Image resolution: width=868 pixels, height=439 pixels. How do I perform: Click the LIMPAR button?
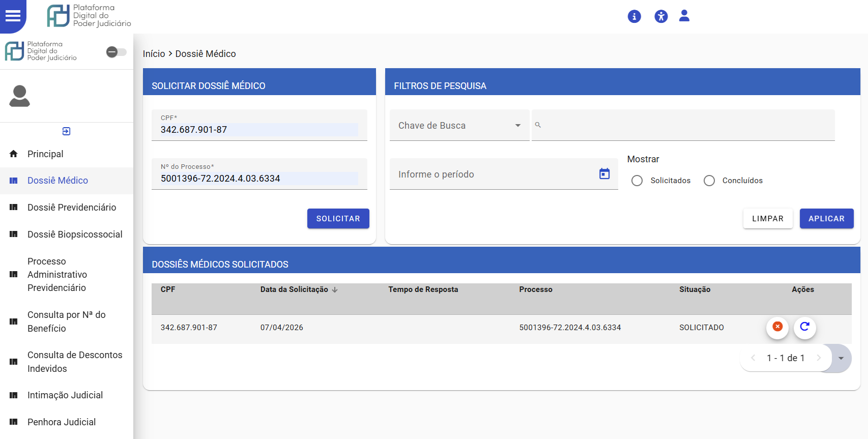(x=768, y=219)
